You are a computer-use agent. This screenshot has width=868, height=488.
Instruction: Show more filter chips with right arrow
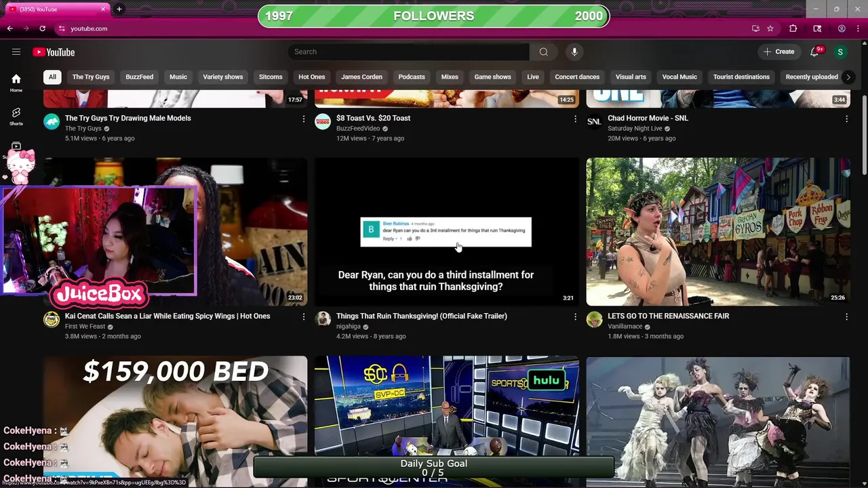848,77
